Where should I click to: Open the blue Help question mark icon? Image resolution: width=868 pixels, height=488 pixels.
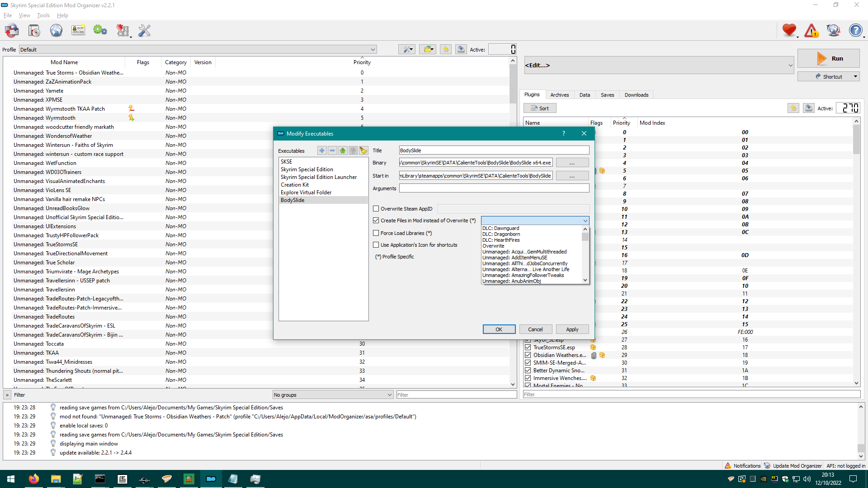(x=855, y=31)
